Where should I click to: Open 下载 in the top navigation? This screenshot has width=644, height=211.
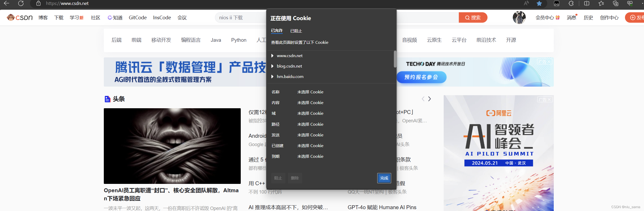[x=59, y=17]
